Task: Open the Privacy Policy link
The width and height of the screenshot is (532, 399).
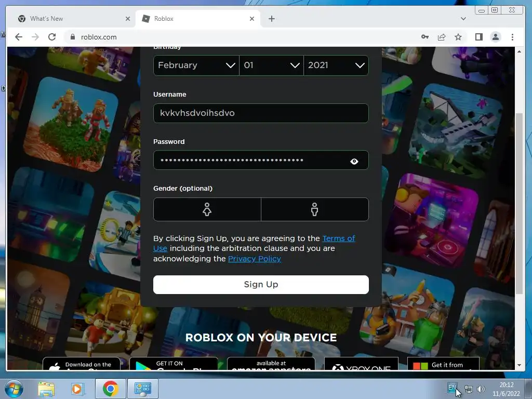Action: pos(255,259)
